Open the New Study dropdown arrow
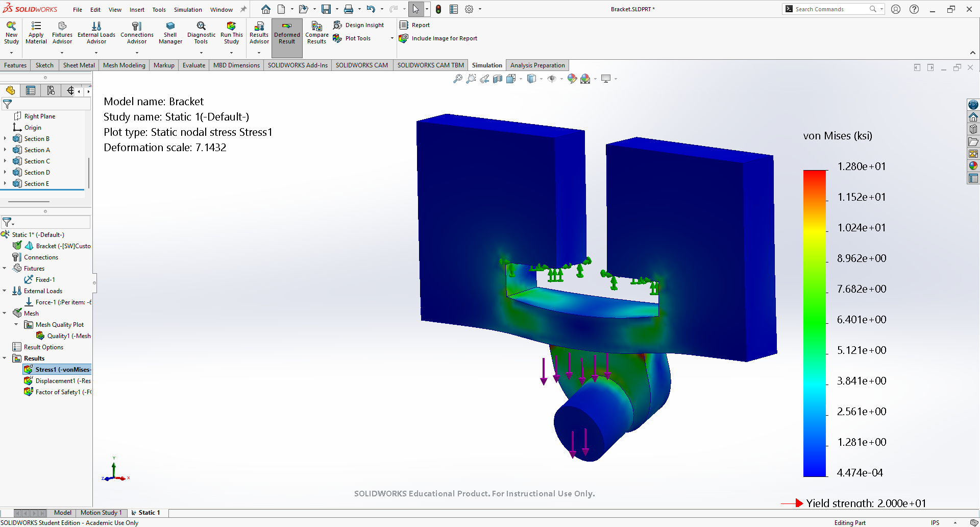The image size is (980, 527). pos(11,53)
